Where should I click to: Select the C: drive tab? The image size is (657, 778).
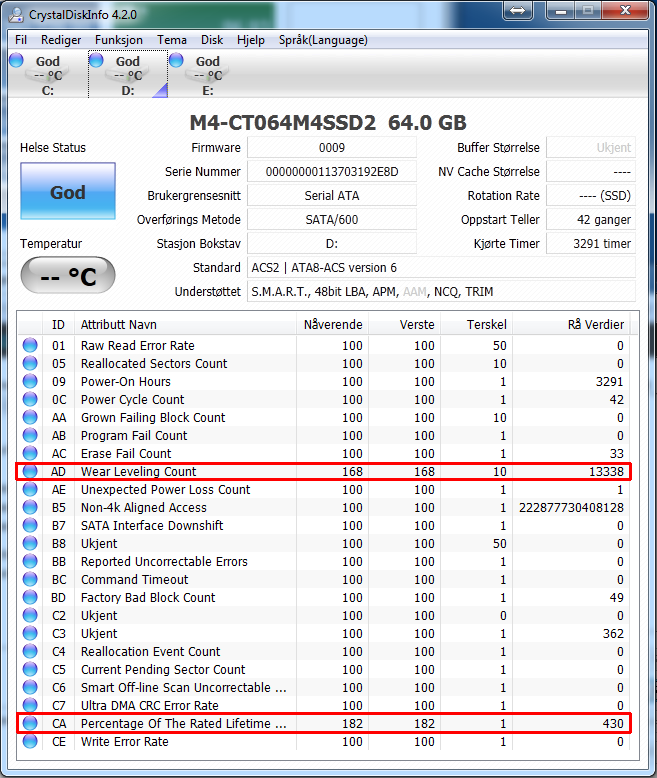click(x=48, y=74)
